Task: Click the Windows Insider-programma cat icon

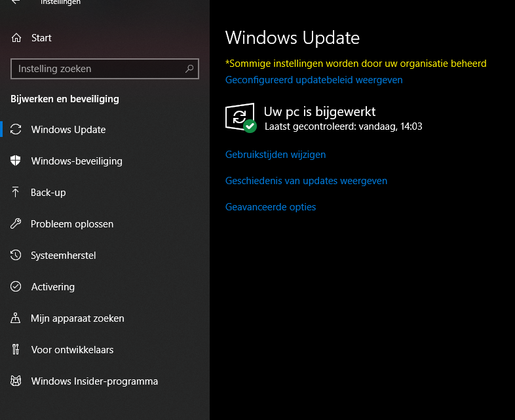Action: [16, 381]
